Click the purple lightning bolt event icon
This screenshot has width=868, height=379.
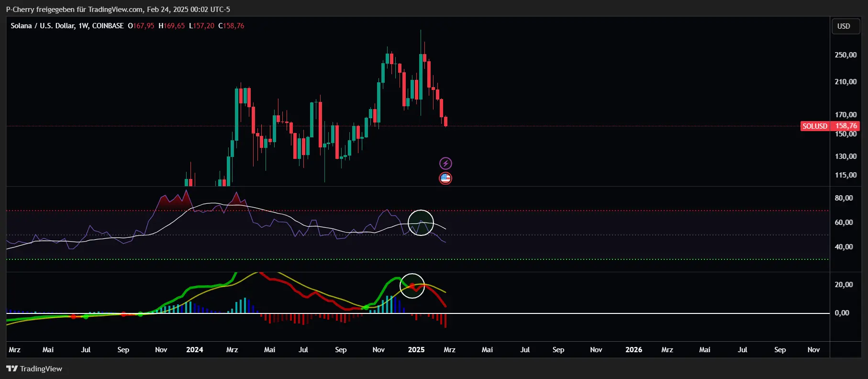(x=445, y=164)
